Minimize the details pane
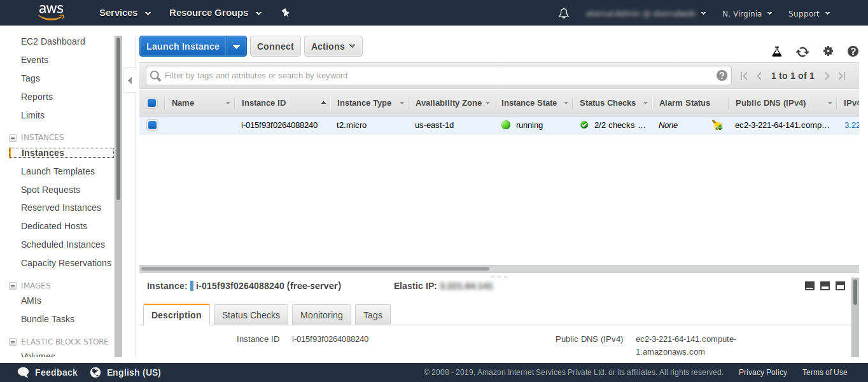Viewport: 868px width, 382px height. click(810, 286)
